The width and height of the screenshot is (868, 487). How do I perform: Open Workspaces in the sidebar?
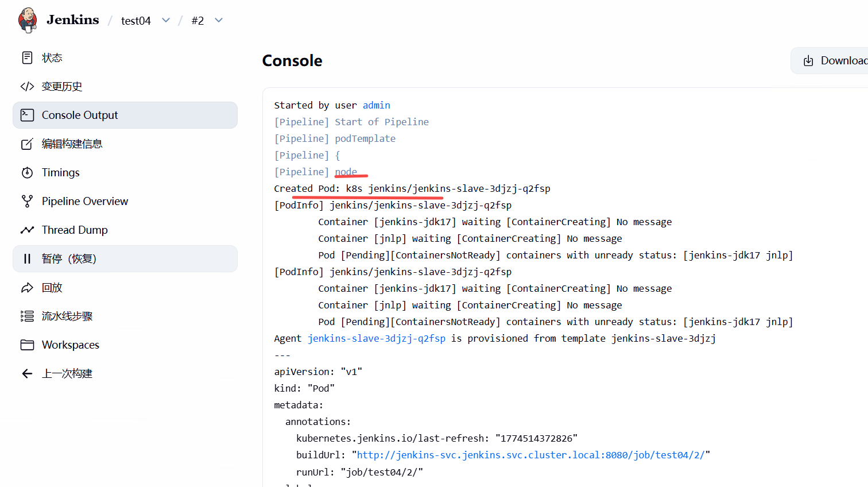point(125,345)
